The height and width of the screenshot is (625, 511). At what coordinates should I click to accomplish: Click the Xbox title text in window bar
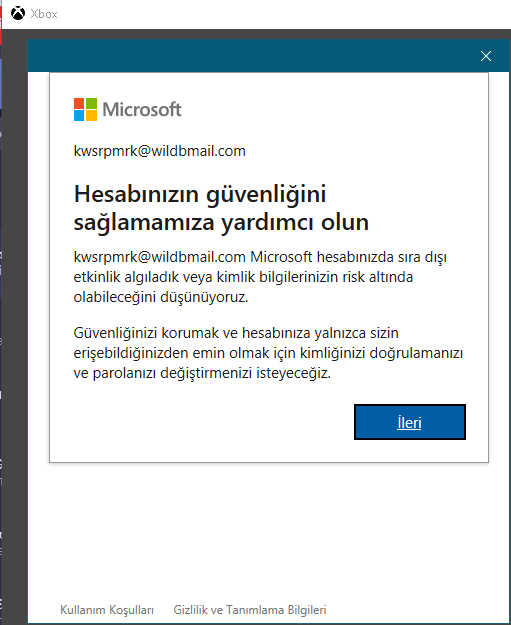[x=44, y=14]
